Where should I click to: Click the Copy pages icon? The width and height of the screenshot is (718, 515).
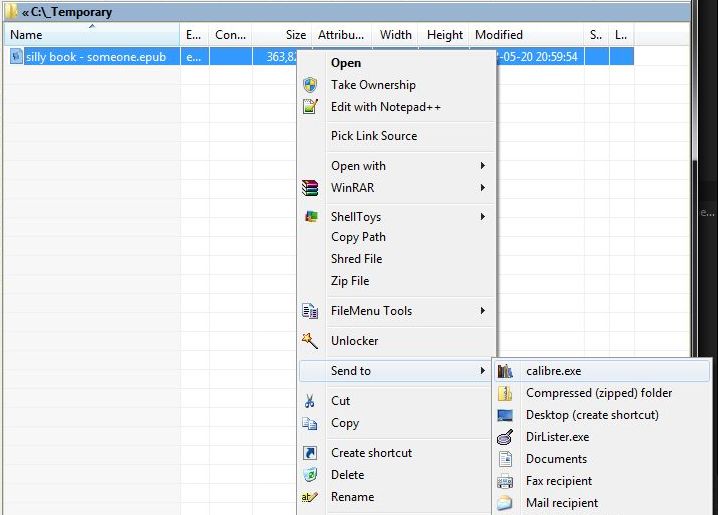pyautogui.click(x=310, y=423)
